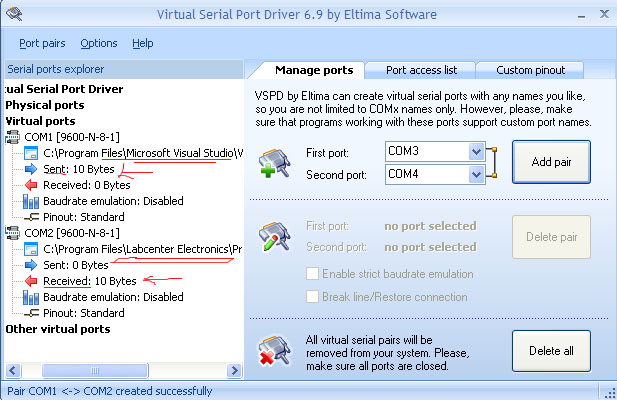Image resolution: width=617 pixels, height=400 pixels.
Task: Open the Help menu
Action: 142,43
